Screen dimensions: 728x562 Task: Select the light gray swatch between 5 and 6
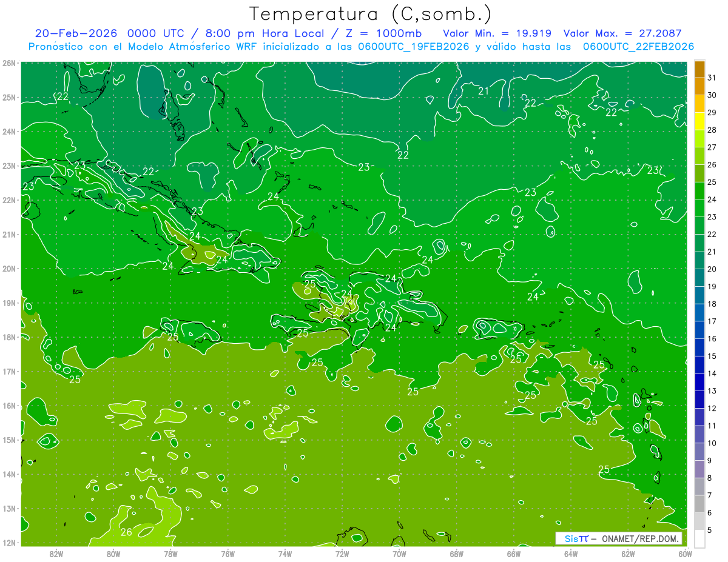point(700,521)
